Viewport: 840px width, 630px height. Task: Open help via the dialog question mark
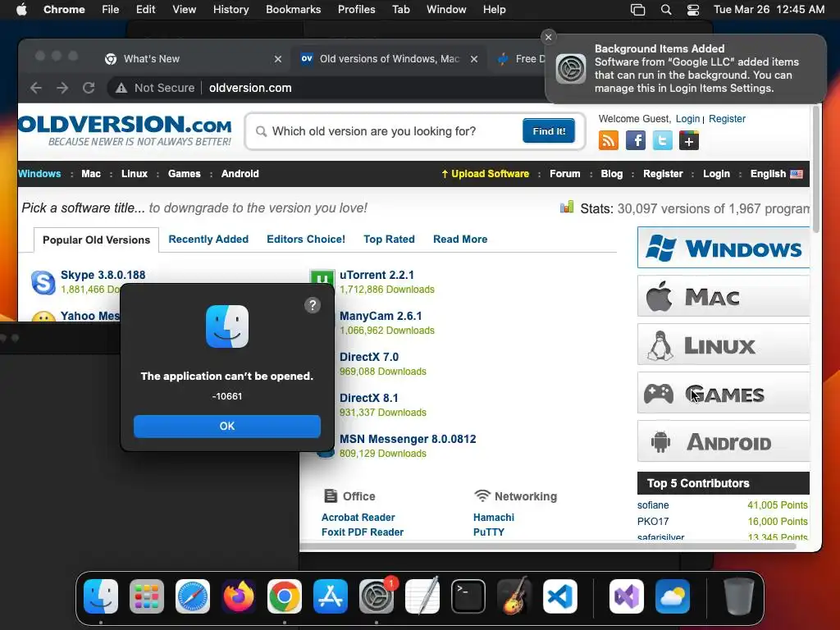pyautogui.click(x=313, y=305)
